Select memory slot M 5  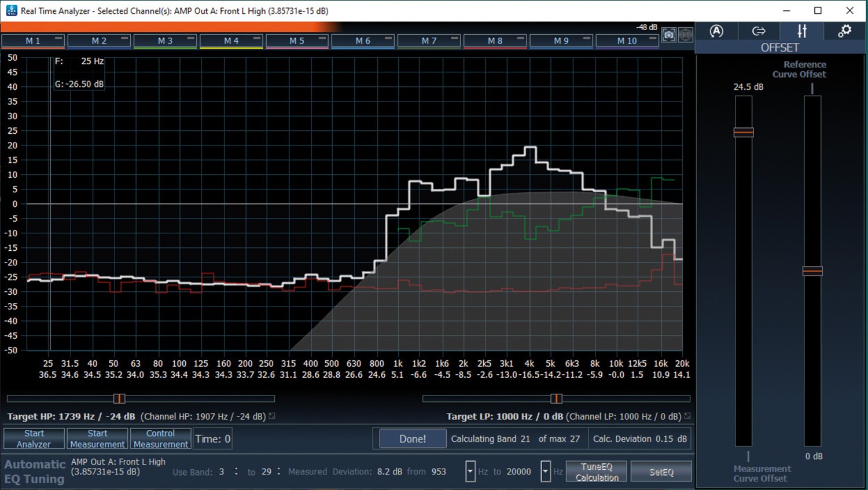click(297, 41)
